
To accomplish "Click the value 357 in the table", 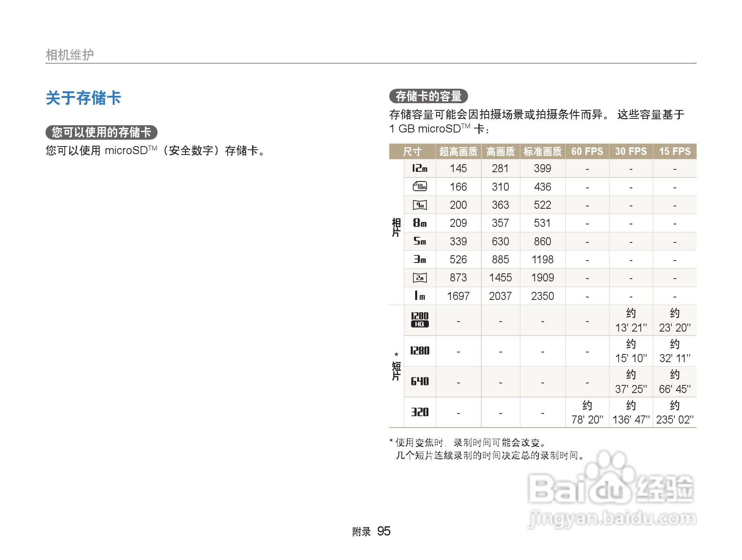I will pyautogui.click(x=500, y=223).
